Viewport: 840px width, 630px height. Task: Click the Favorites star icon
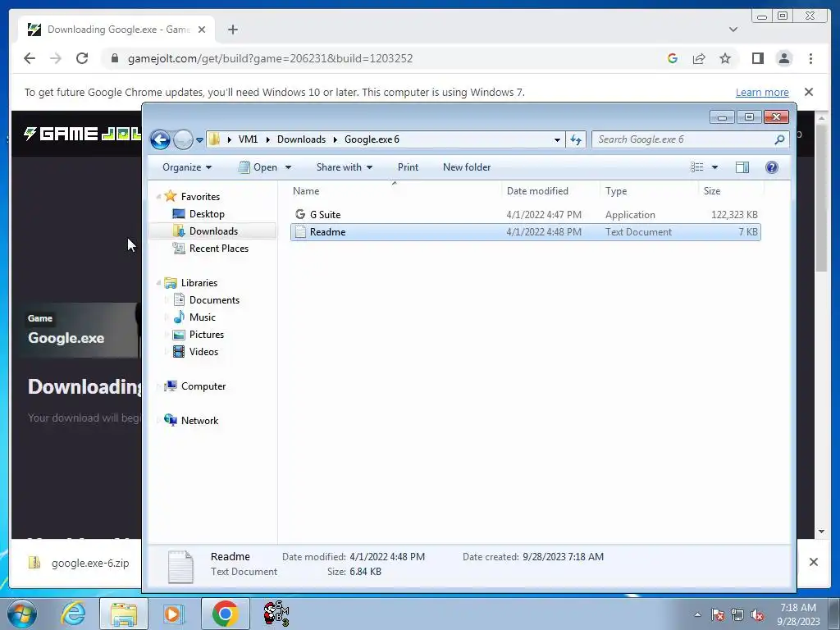point(171,196)
